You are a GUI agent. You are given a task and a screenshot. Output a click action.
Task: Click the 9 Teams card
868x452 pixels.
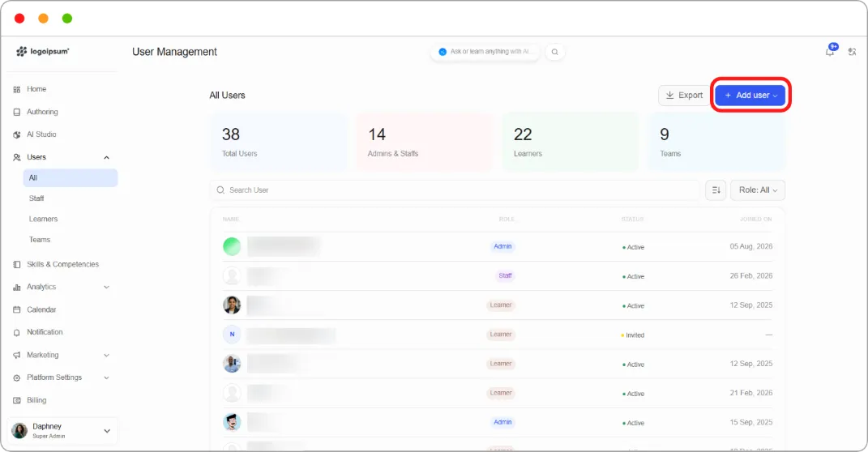[x=717, y=143]
